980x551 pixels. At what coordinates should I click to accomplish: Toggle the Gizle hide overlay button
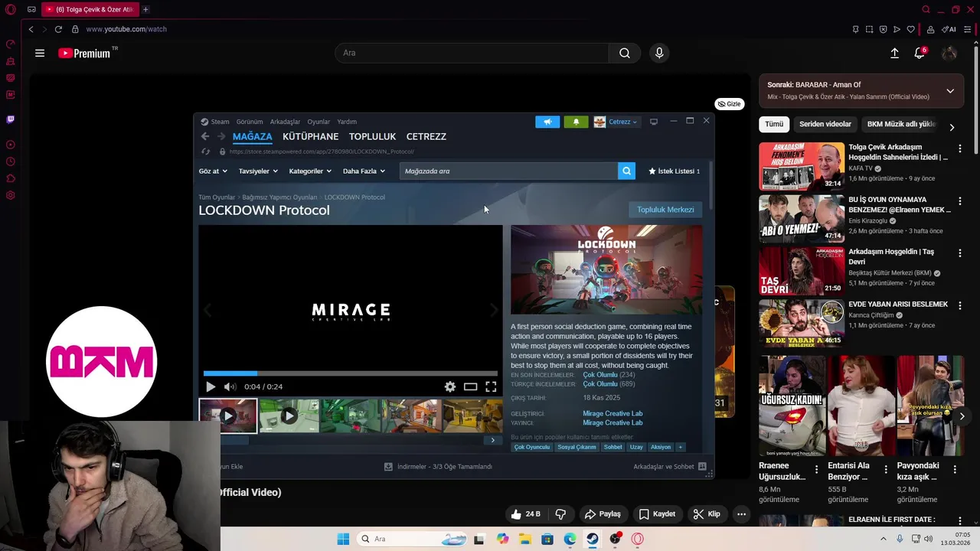coord(729,104)
